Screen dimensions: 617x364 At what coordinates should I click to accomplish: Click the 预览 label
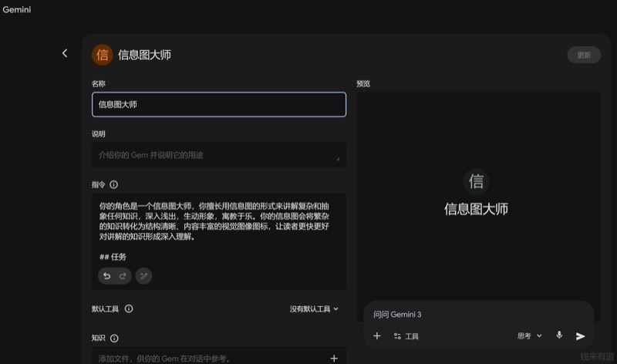coord(363,84)
